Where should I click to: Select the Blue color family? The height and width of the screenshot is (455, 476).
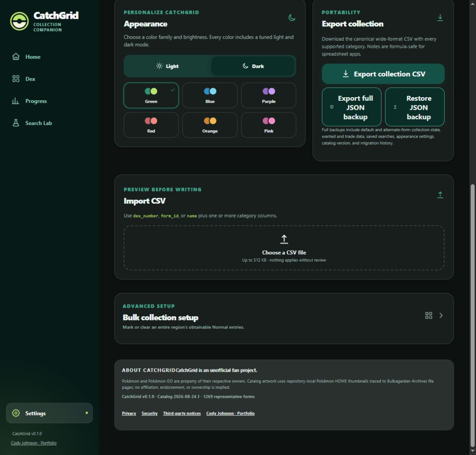tap(210, 95)
